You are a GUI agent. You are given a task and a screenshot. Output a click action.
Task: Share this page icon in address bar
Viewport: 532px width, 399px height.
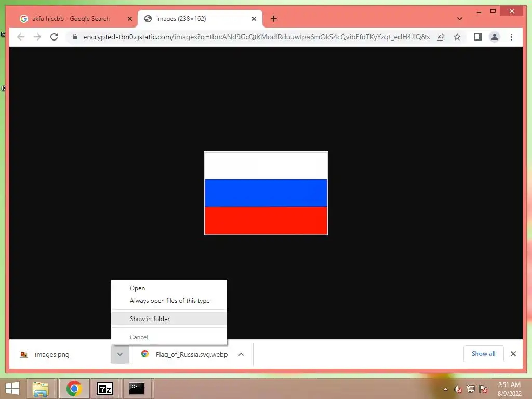[x=441, y=37]
